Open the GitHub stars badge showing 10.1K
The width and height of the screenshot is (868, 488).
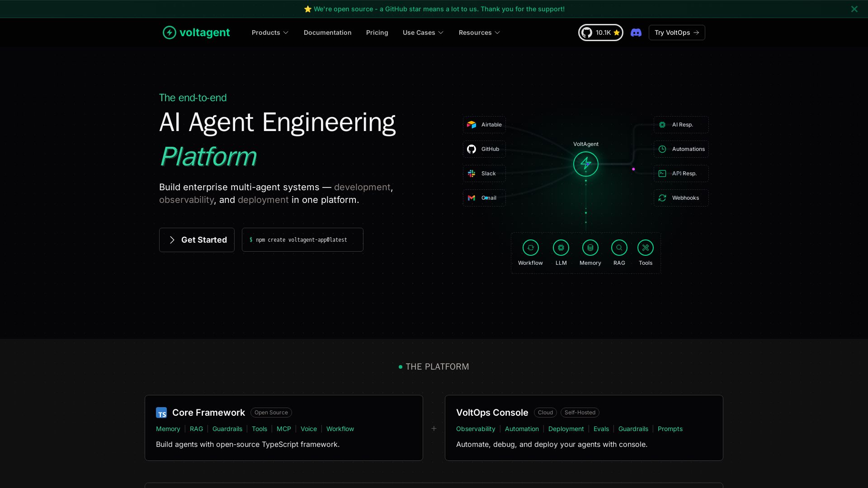600,33
